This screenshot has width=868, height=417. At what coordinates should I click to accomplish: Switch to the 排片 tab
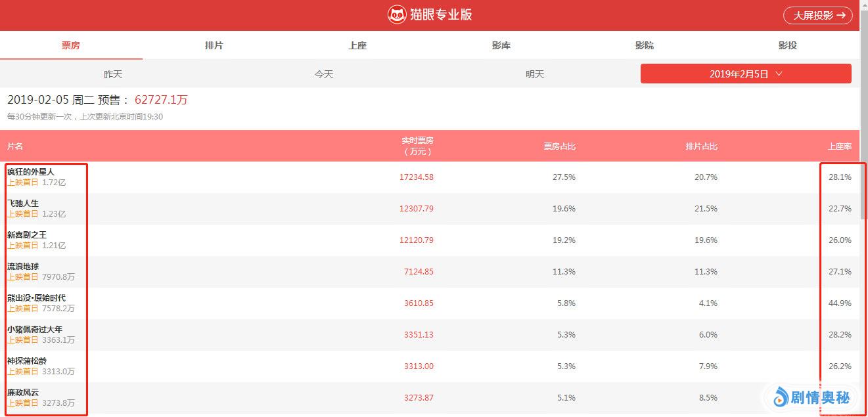pyautogui.click(x=214, y=45)
